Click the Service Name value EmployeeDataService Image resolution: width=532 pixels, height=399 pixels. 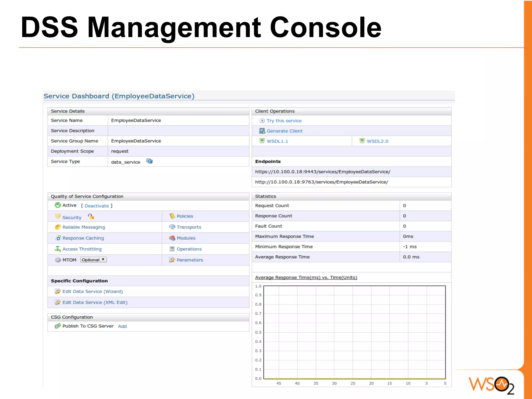point(136,121)
